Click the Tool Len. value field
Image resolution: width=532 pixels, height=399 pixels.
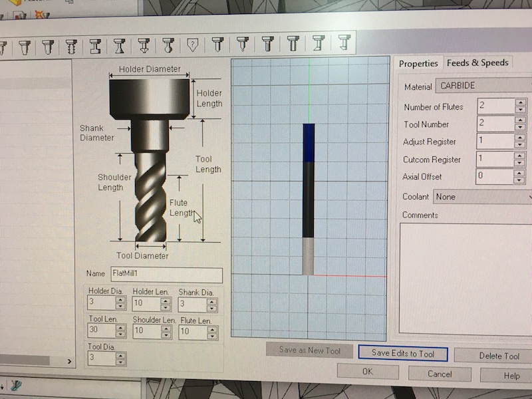pyautogui.click(x=102, y=331)
